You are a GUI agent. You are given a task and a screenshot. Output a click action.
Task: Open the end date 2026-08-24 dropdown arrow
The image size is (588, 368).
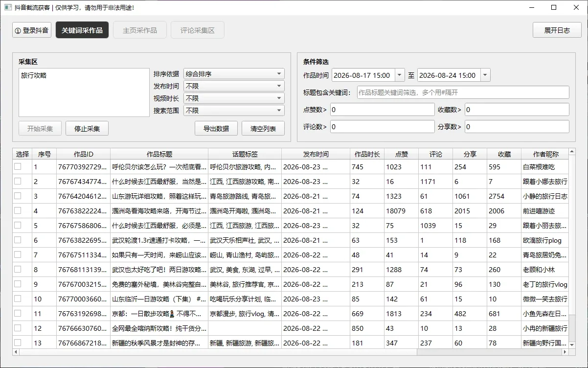485,75
